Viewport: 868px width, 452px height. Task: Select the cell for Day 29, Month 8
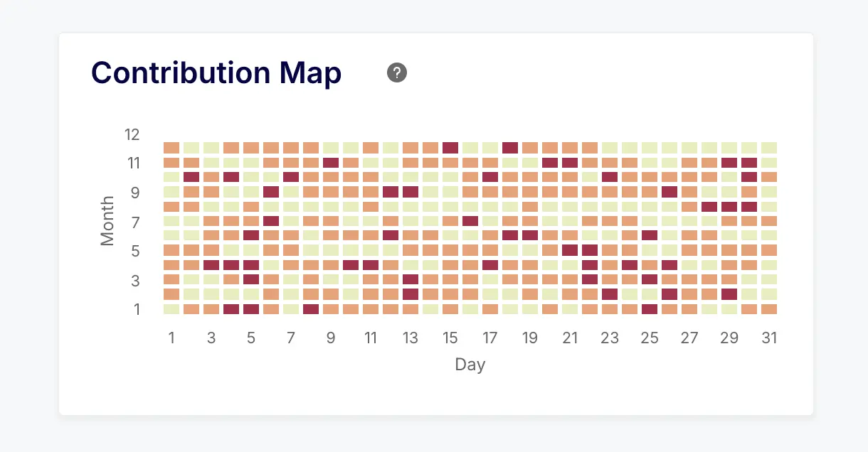coord(730,207)
